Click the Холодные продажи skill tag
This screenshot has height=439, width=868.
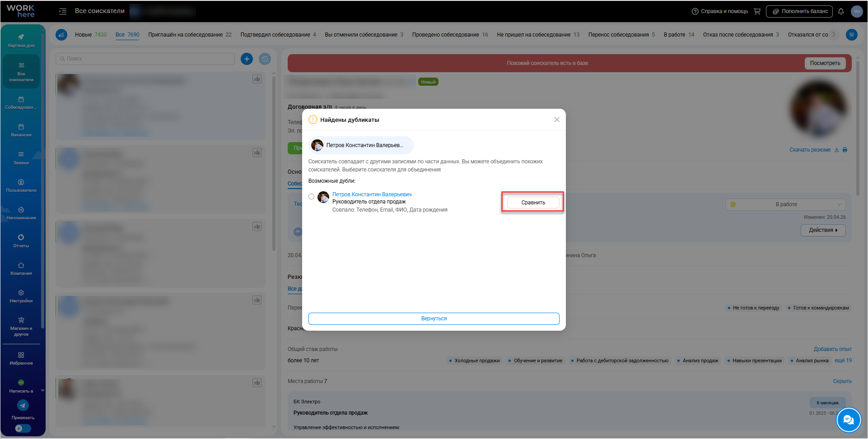click(x=474, y=360)
